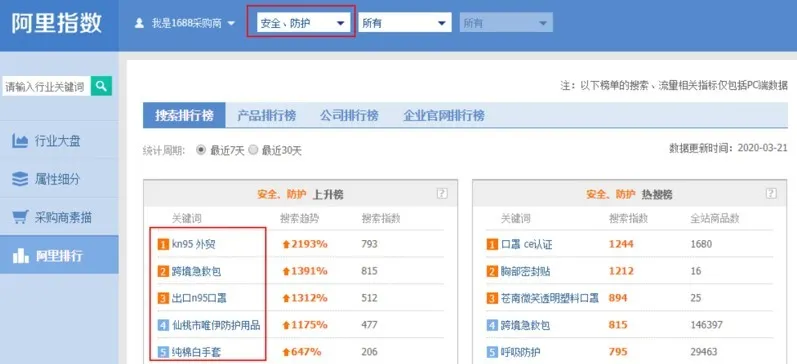
Task: Click the 2193% search trend value
Action: pos(304,244)
